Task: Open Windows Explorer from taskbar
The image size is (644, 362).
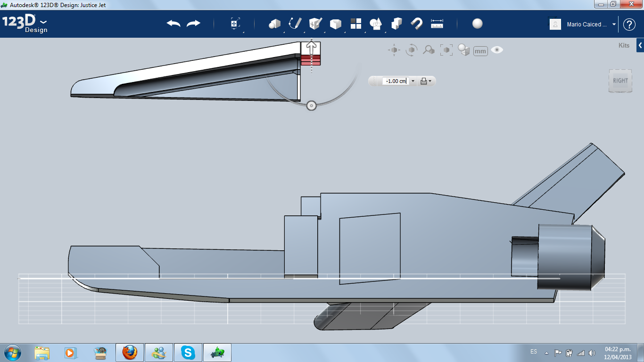Action: (x=42, y=353)
